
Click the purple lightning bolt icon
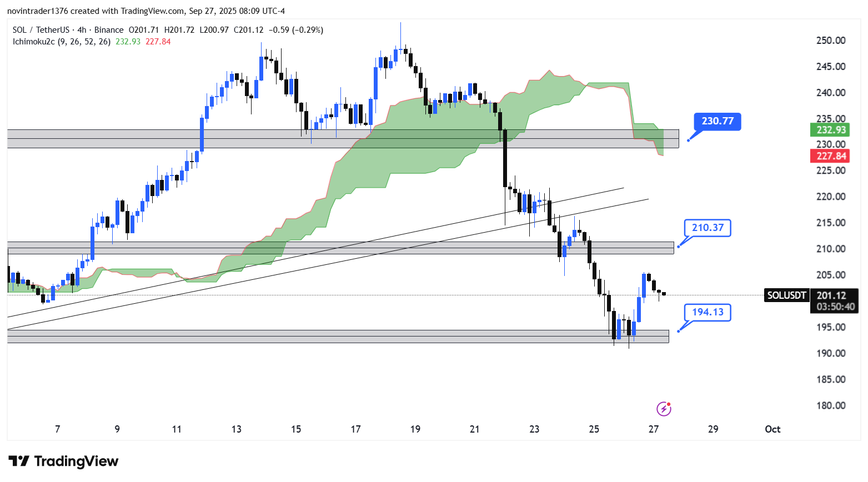pyautogui.click(x=664, y=409)
